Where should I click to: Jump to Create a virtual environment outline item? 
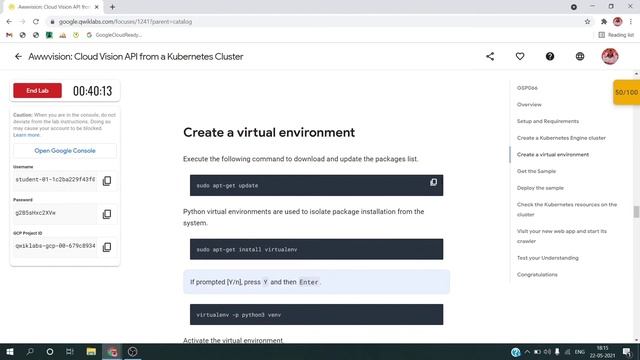click(x=553, y=155)
